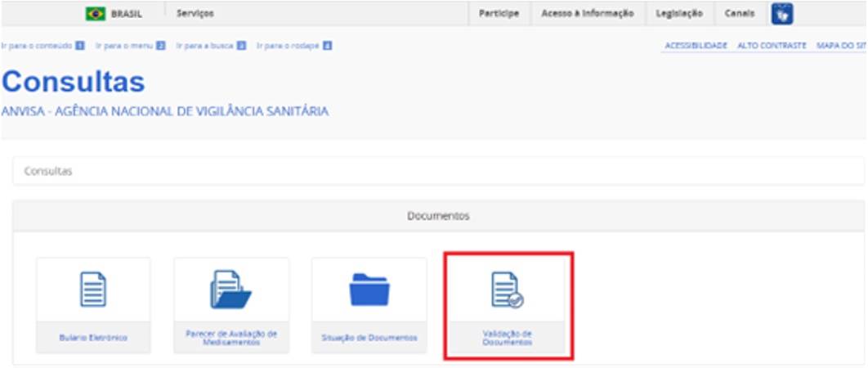Click the Parecer de Avaliação folder icon
Viewport: 868px width, 368px height.
point(230,290)
